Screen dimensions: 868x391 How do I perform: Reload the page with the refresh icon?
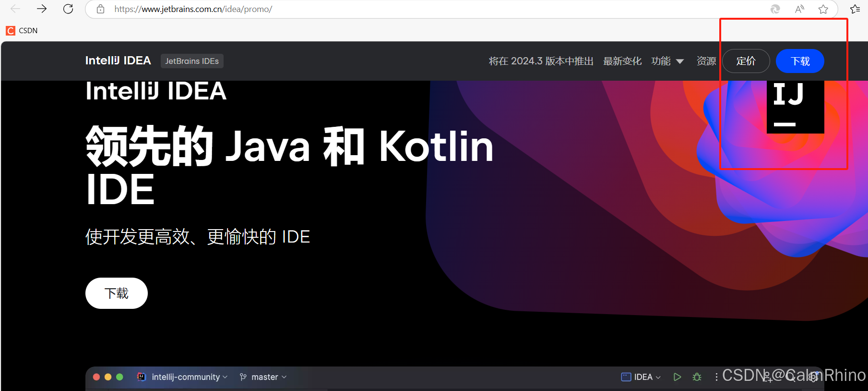click(x=68, y=9)
